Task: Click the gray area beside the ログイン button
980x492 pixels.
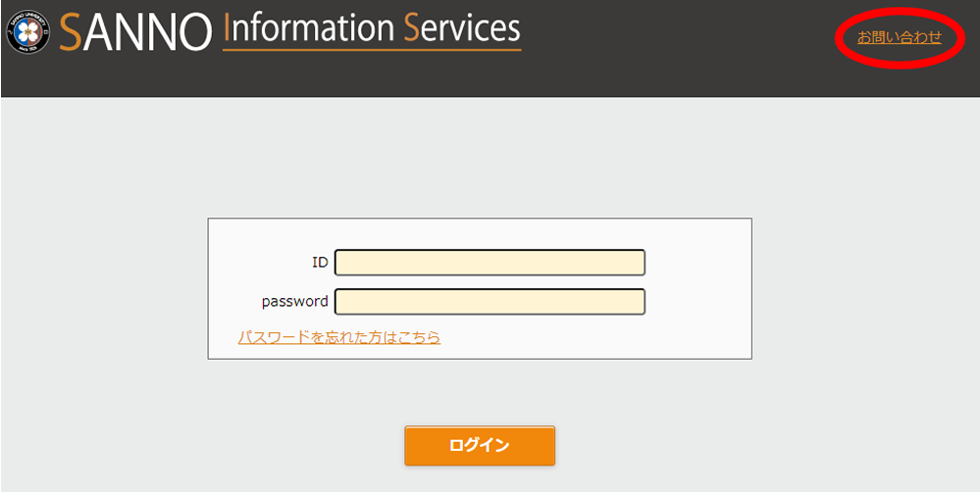Action: pos(687,446)
